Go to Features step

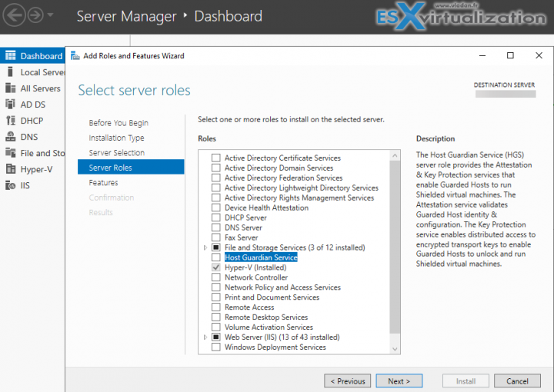[x=103, y=182]
